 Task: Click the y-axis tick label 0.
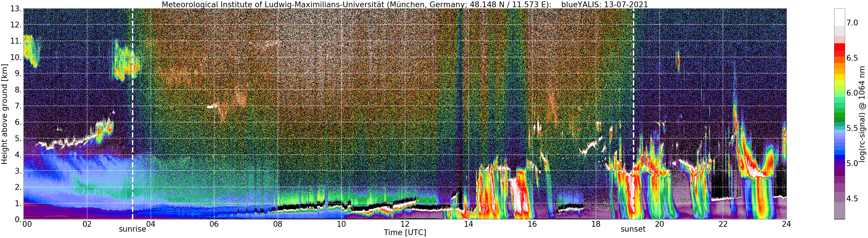(x=18, y=219)
